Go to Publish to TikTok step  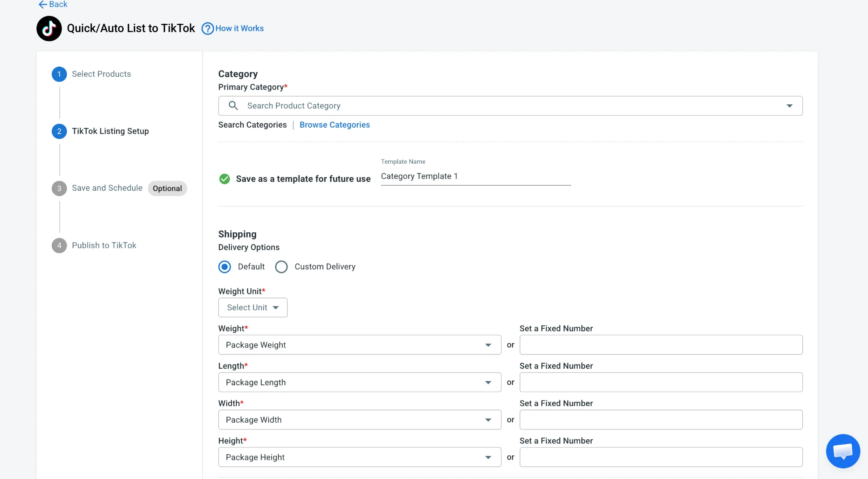(x=104, y=245)
